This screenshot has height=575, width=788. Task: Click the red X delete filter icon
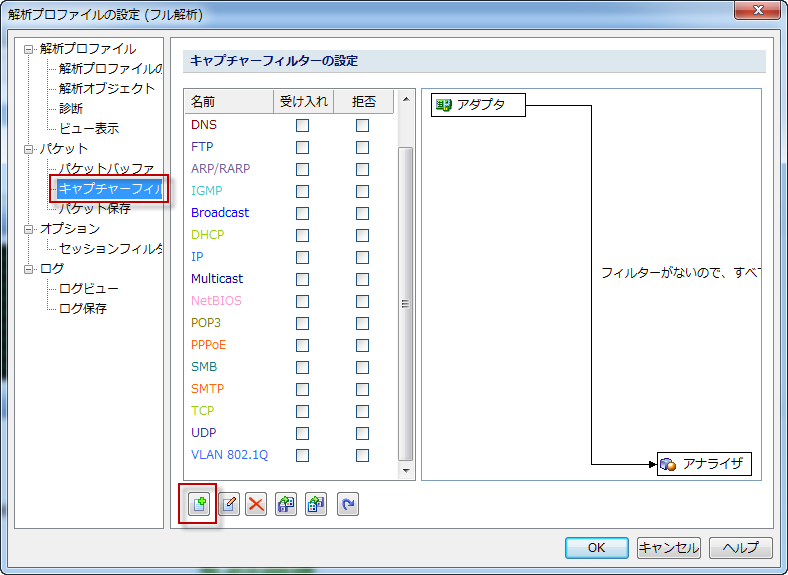pos(256,504)
